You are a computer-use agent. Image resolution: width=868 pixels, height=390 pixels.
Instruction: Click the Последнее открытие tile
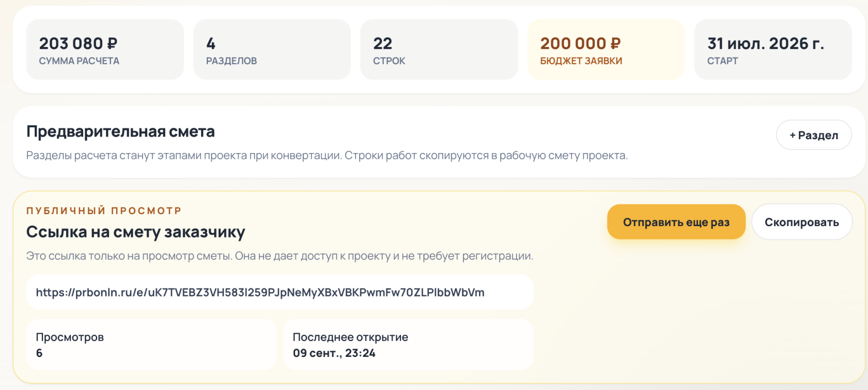click(x=408, y=344)
